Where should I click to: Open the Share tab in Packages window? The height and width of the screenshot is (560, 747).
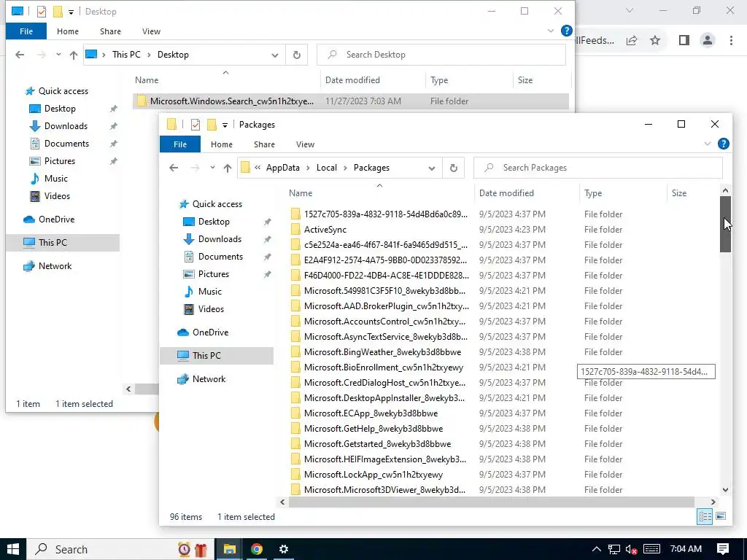264,144
